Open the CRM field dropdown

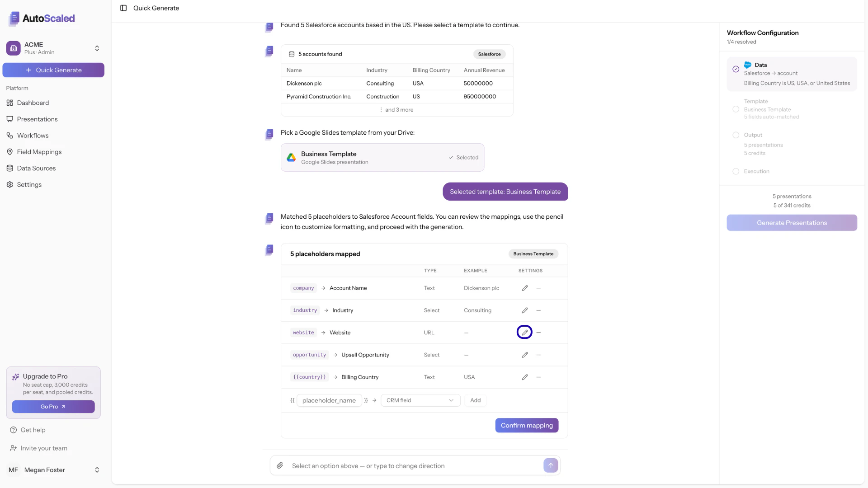click(420, 400)
